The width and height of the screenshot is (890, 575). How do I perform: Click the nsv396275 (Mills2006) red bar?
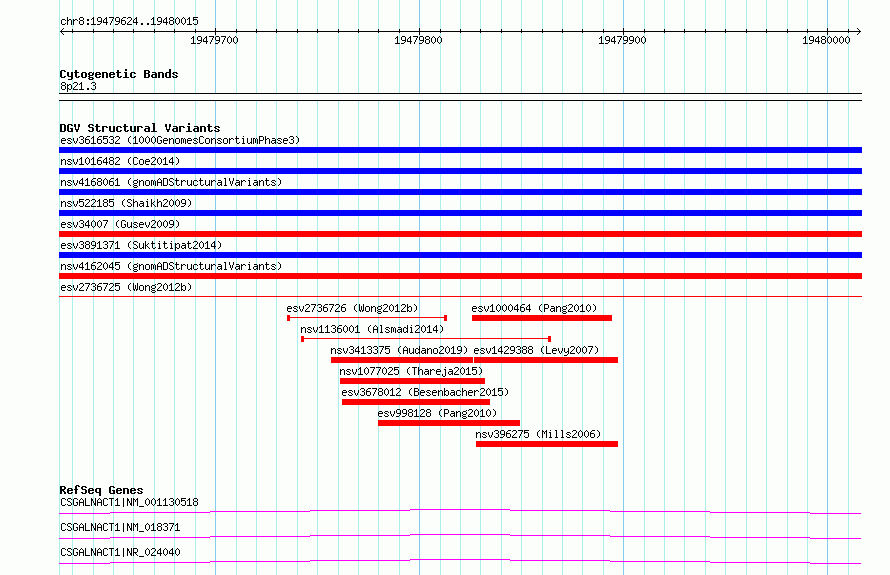(547, 444)
